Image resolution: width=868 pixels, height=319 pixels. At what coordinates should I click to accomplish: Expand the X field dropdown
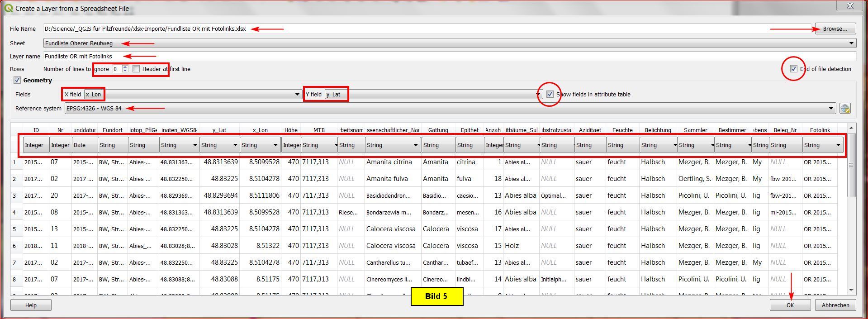tap(297, 95)
